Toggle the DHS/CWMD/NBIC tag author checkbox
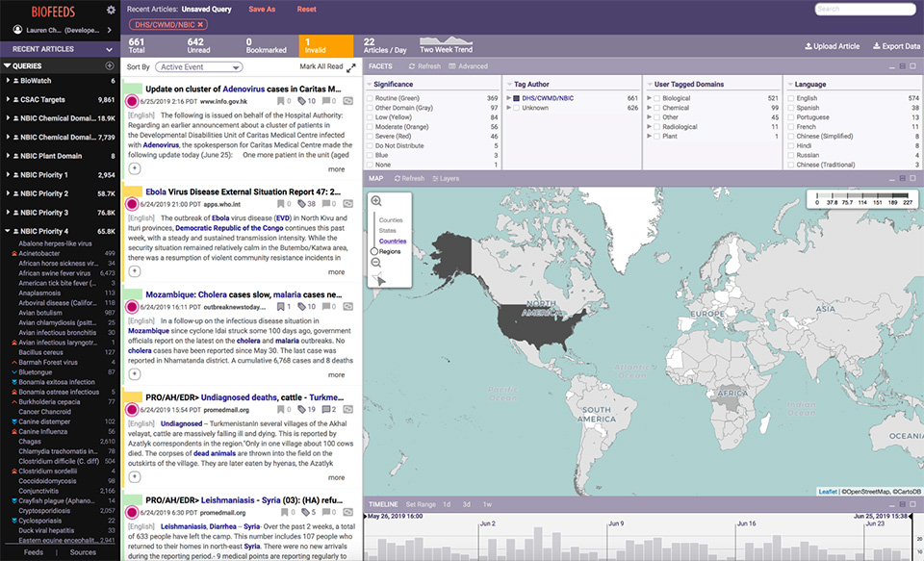This screenshot has width=924, height=561. [516, 98]
